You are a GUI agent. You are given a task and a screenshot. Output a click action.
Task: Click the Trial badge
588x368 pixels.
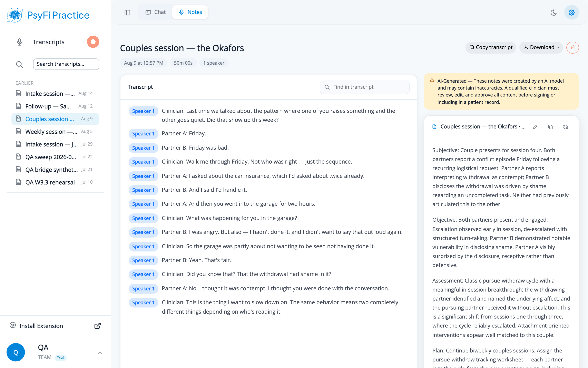(x=60, y=358)
